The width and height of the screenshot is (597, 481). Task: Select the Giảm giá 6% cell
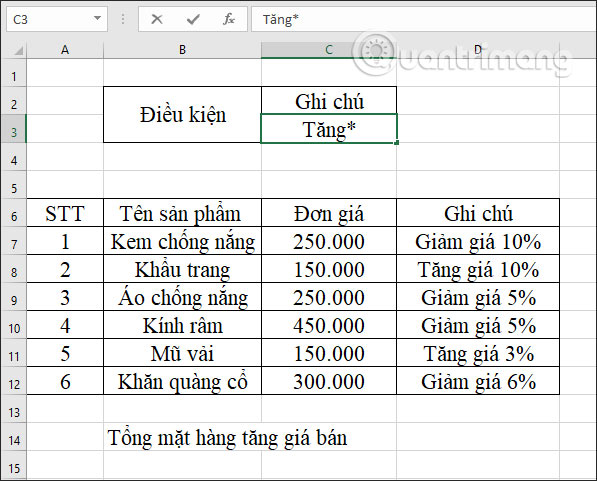pyautogui.click(x=478, y=381)
